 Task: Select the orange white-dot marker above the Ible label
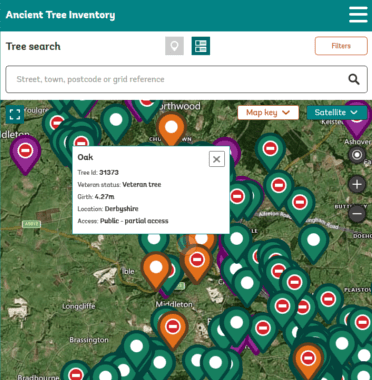(x=156, y=269)
